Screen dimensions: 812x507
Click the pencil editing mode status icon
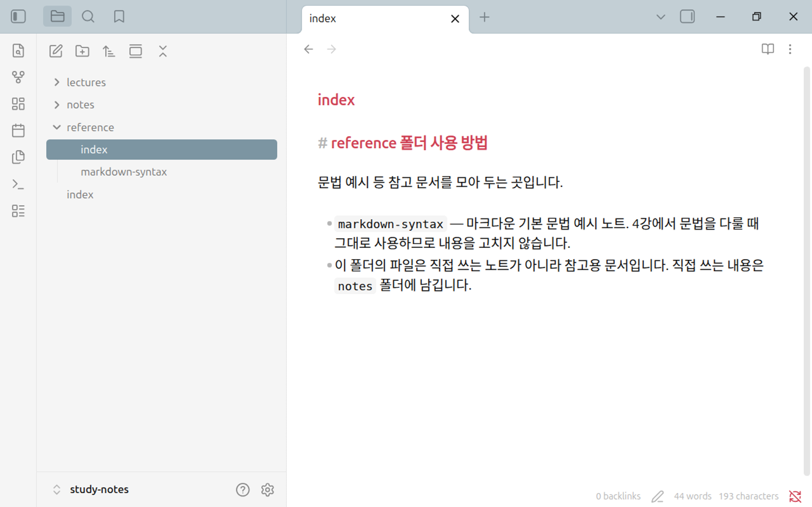[658, 496]
